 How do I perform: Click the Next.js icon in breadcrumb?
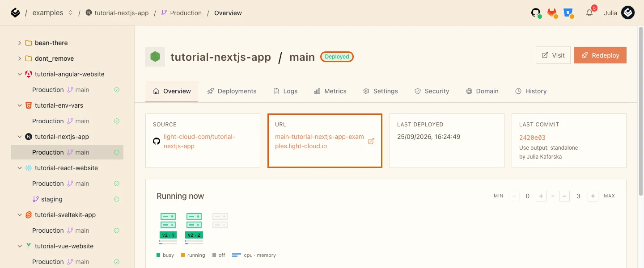pyautogui.click(x=89, y=13)
